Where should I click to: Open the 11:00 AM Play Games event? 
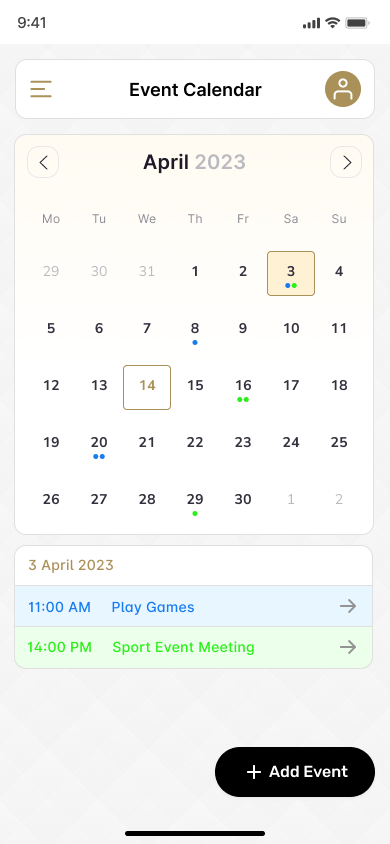(194, 607)
